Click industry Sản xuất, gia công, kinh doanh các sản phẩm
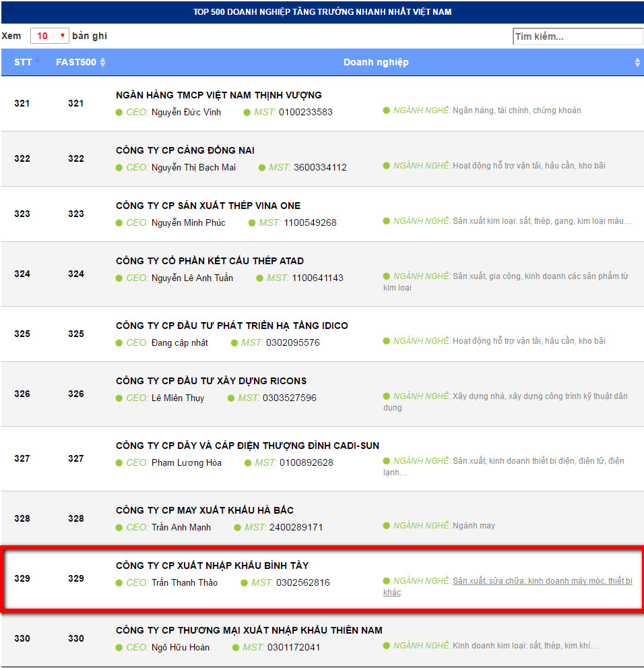 click(540, 276)
